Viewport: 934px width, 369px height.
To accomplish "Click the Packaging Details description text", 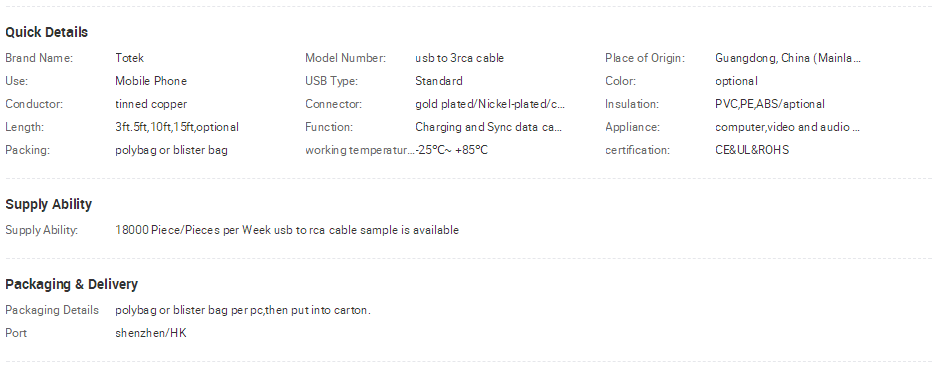I will pyautogui.click(x=242, y=310).
